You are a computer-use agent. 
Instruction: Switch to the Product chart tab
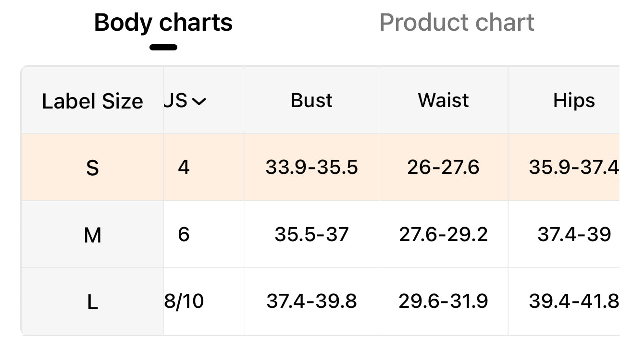(x=457, y=23)
